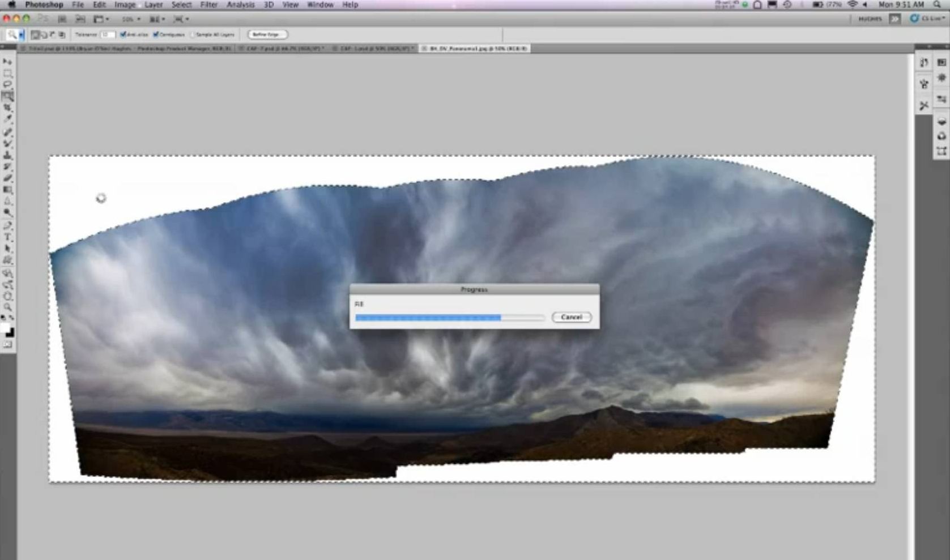Expand the CS Live dropdown

[x=927, y=19]
